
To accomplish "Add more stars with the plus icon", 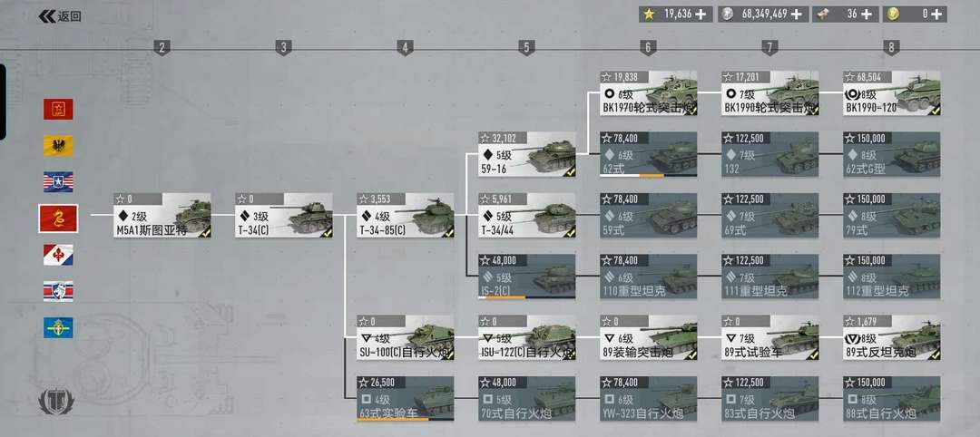I will point(701,15).
